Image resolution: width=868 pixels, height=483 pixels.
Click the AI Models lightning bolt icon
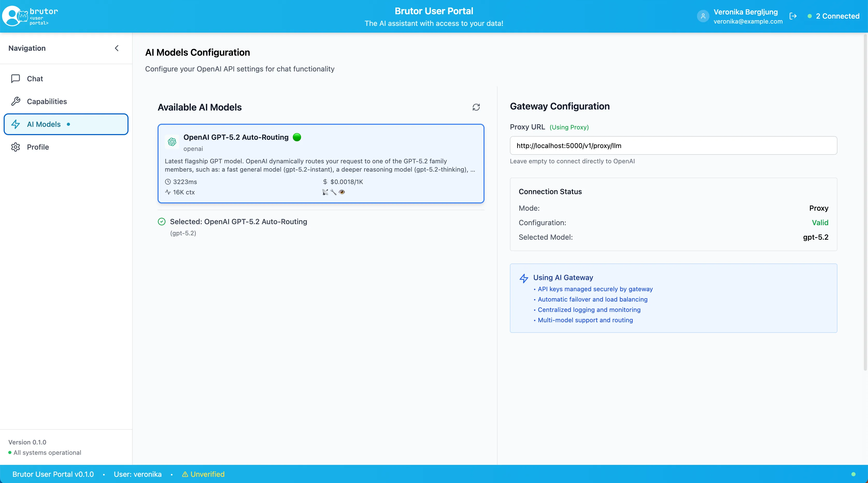[x=16, y=124]
